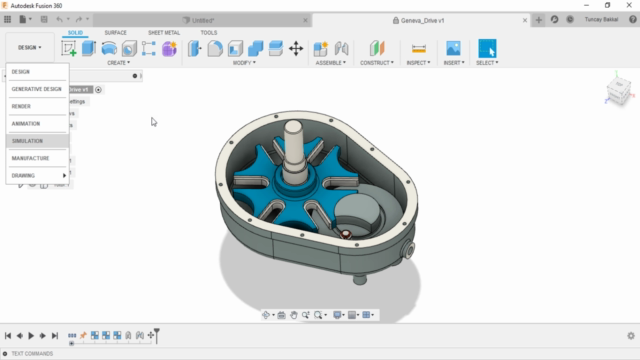Undo the last action
The height and width of the screenshot is (360, 640).
click(60, 19)
